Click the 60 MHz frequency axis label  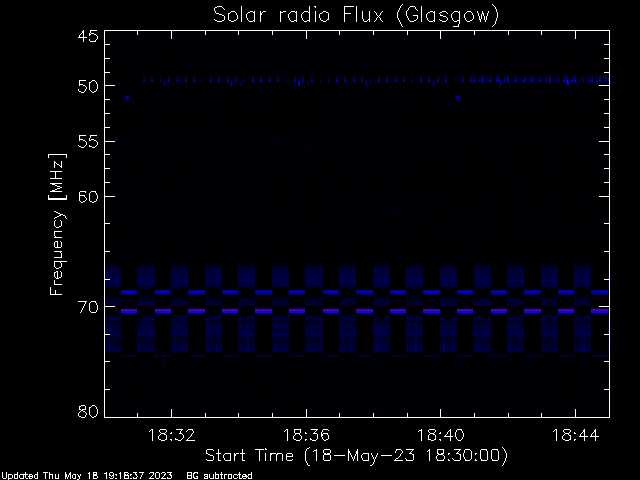(x=88, y=196)
